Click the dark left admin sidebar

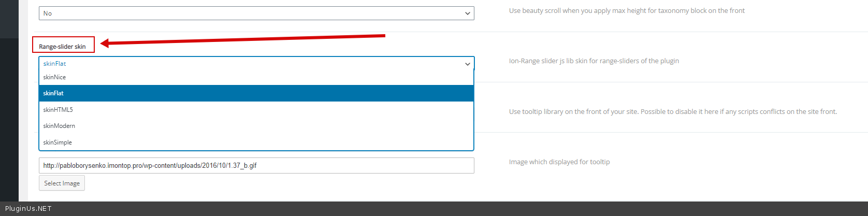(9, 119)
